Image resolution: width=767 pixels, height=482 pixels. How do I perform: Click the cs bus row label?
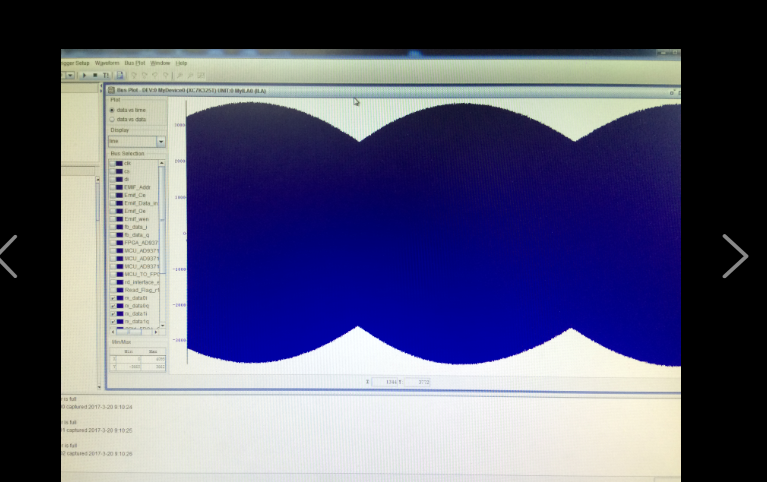[127, 172]
